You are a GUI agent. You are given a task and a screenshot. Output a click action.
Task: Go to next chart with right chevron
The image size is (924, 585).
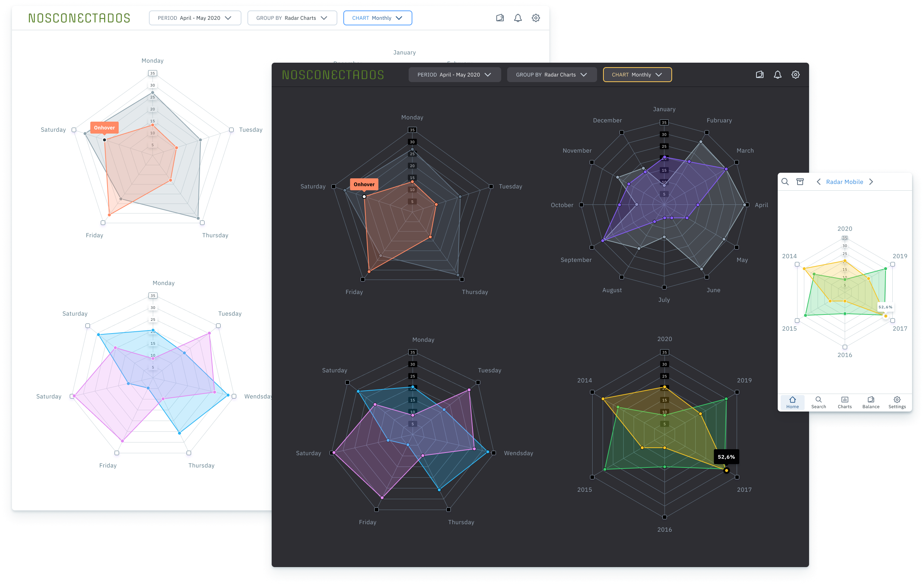point(871,182)
